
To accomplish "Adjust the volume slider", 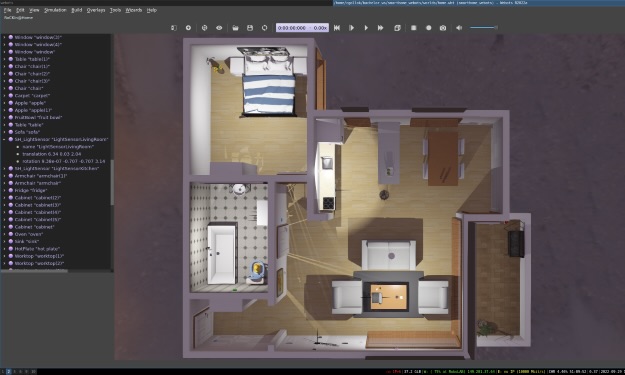I will pos(484,27).
